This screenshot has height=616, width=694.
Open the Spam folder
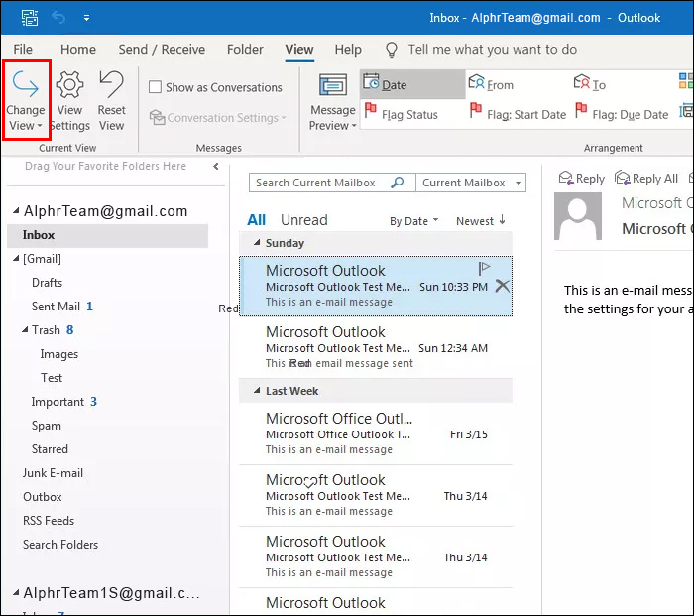click(46, 426)
